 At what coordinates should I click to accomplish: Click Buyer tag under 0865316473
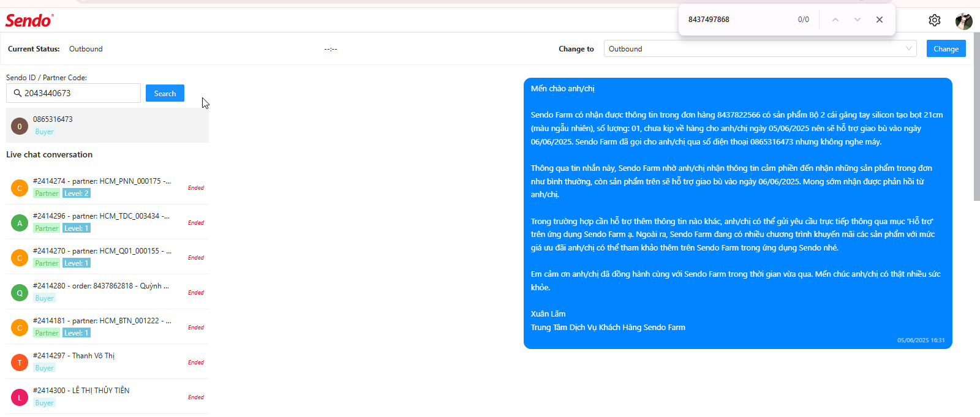coord(44,132)
